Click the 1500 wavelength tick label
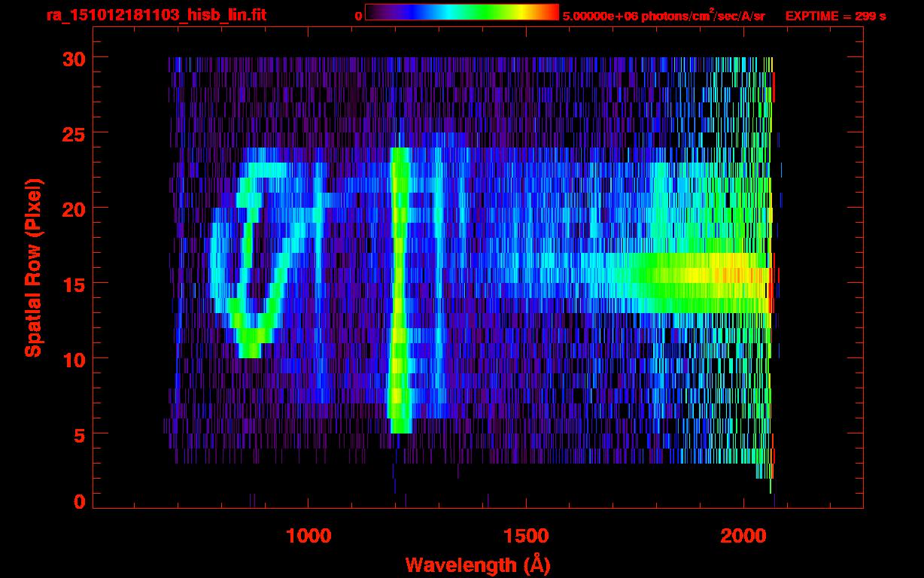Image resolution: width=924 pixels, height=578 pixels. point(526,536)
